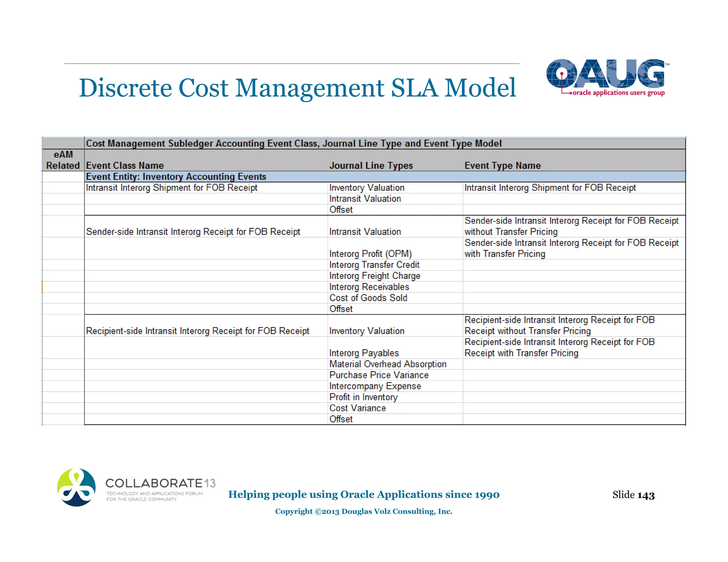Select event class Sender-side Intransit Interorg Receipt for FOB Receipt

coord(193,232)
